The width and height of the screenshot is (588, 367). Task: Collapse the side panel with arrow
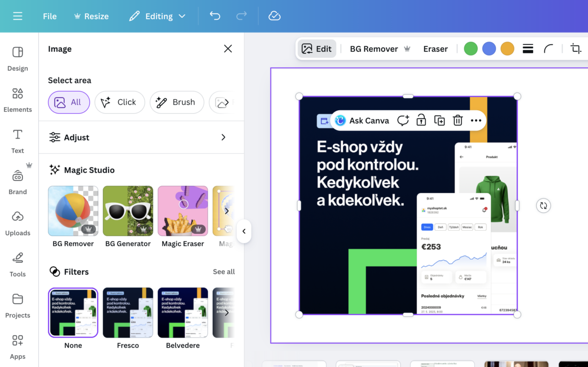(x=244, y=231)
